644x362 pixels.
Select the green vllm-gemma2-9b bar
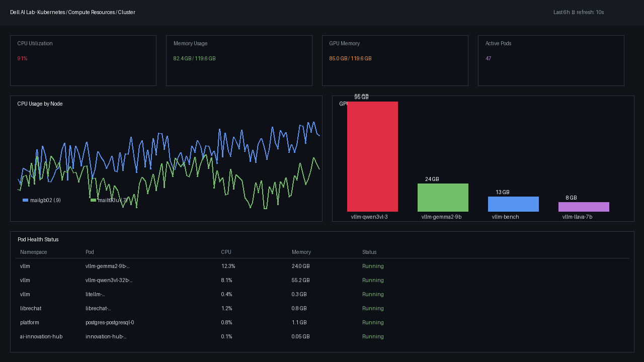(443, 198)
